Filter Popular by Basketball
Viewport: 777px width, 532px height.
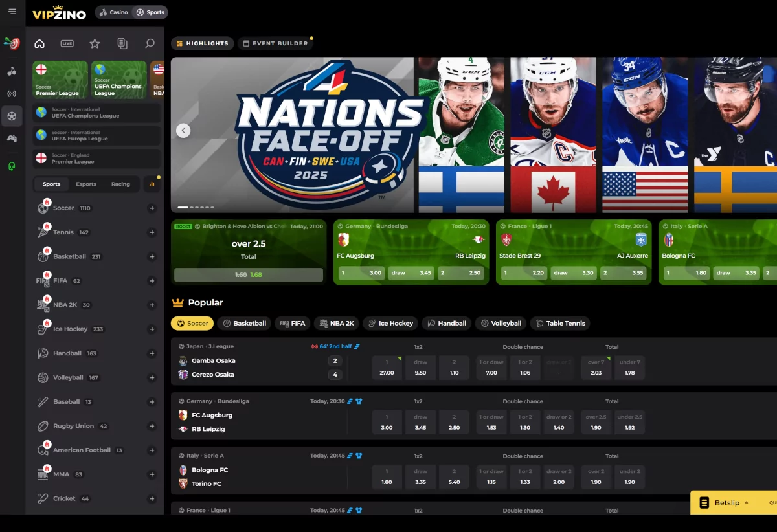[x=245, y=323]
